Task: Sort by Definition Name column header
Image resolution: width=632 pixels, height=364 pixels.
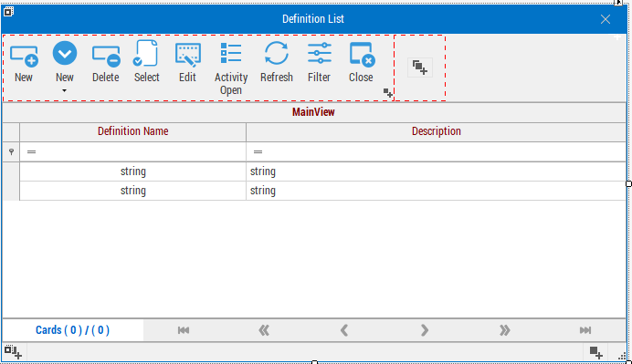Action: (133, 131)
